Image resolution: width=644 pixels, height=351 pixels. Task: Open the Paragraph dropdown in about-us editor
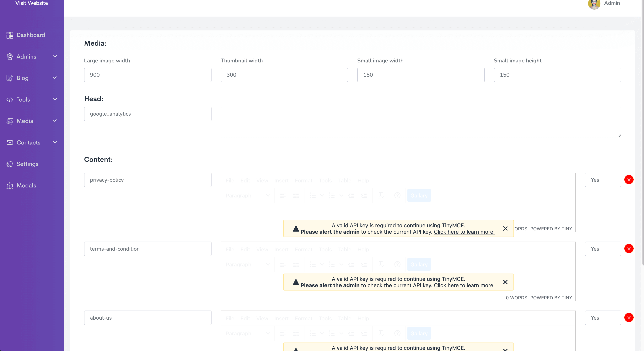coord(248,333)
